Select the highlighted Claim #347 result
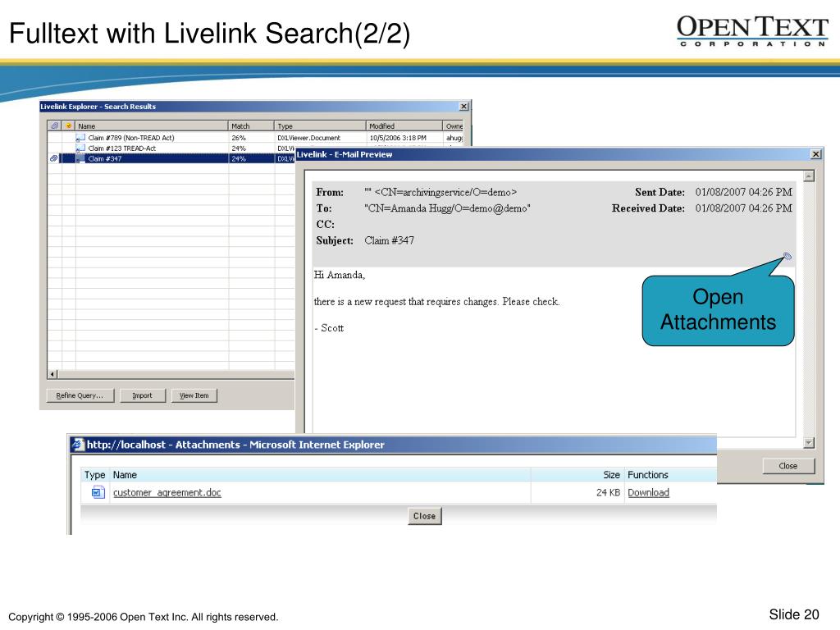The height and width of the screenshot is (630, 840). point(105,158)
